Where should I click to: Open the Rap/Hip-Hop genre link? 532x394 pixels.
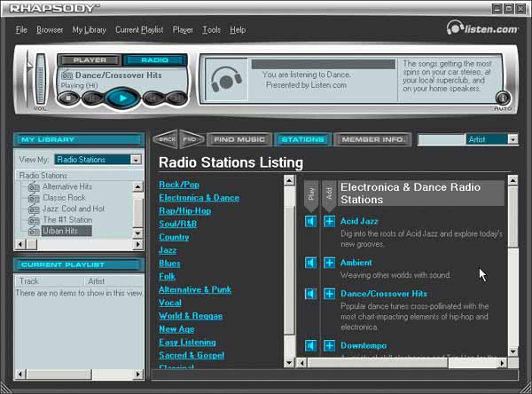click(184, 211)
